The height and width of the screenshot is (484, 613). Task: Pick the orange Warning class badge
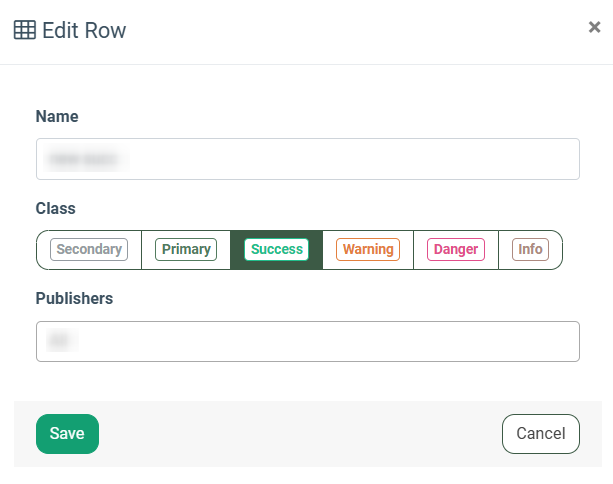pyautogui.click(x=368, y=249)
